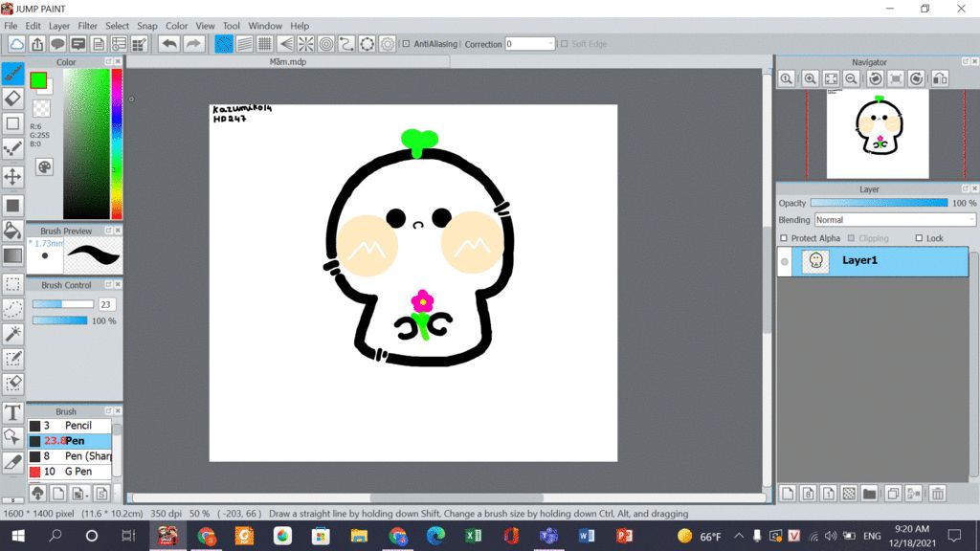Select the Pen (Sharp) brush
Screen dimensions: 980x551
(69, 456)
